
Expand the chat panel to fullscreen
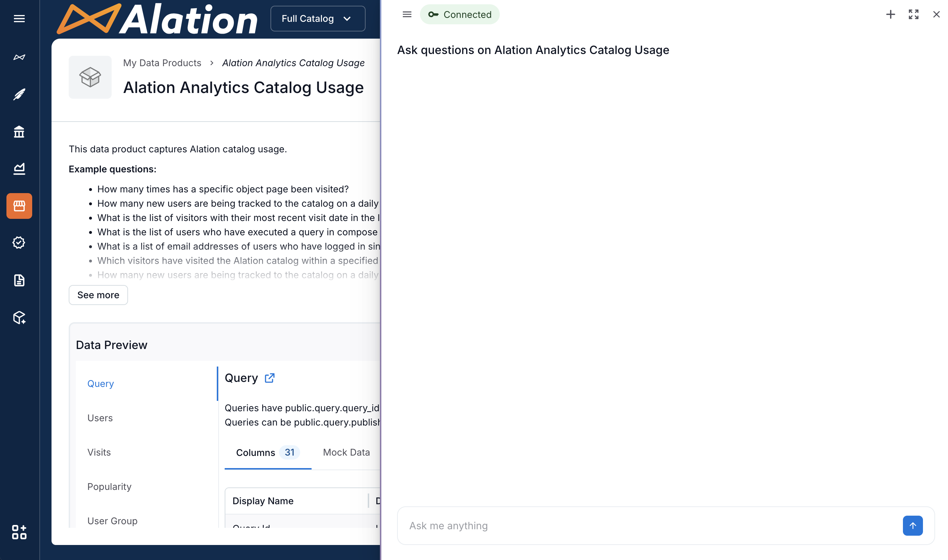pyautogui.click(x=913, y=14)
